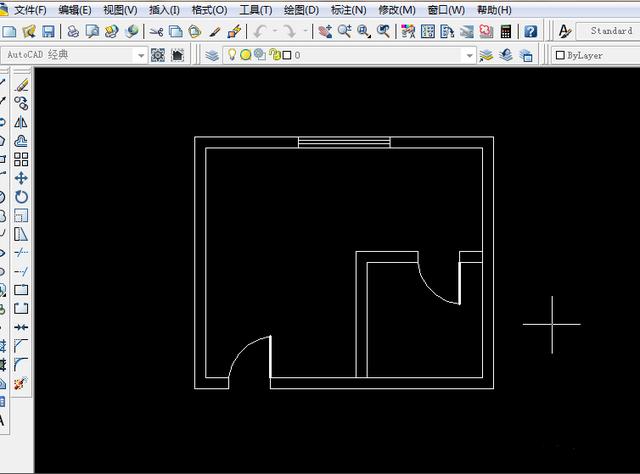Open the redo history dropdown arrow

pyautogui.click(x=305, y=31)
